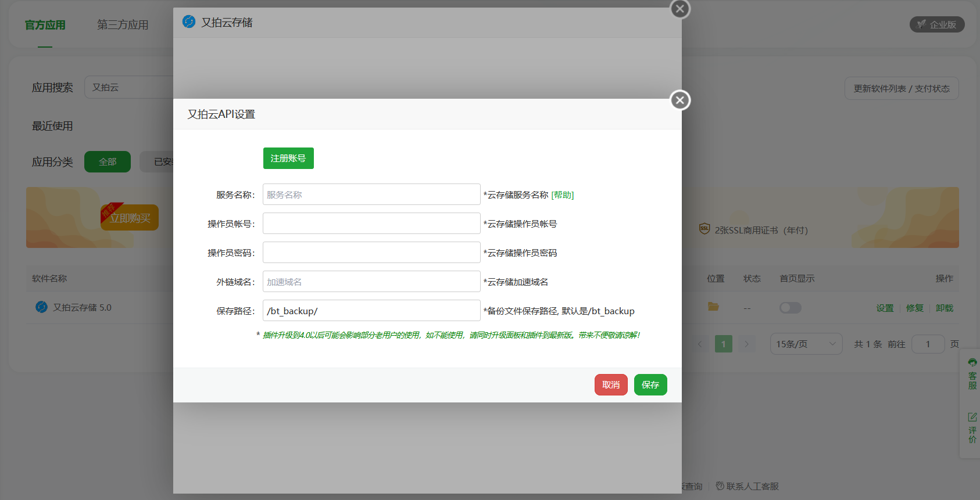Go to next page arrow in pagination
Screen dimensions: 980x500
tap(747, 344)
